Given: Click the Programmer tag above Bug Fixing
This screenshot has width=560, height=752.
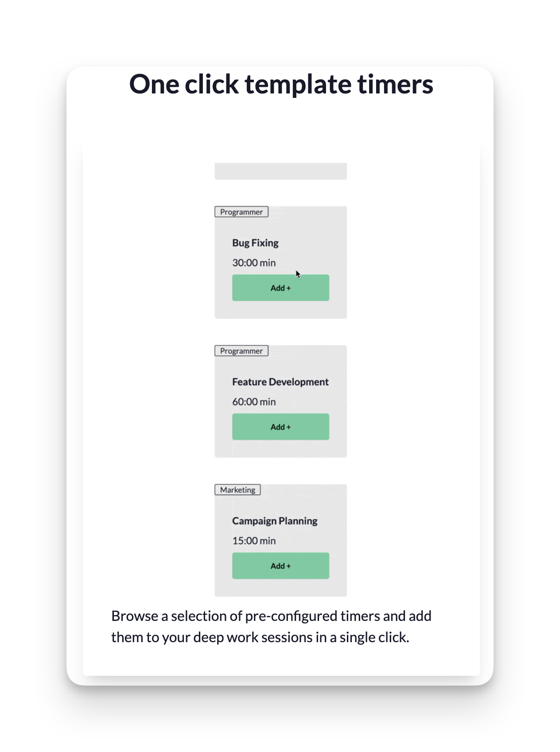Looking at the screenshot, I should (x=241, y=212).
